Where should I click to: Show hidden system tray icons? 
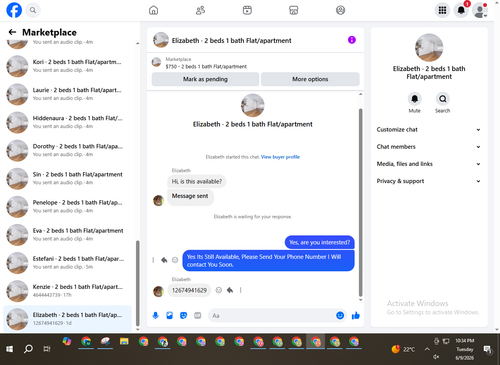click(x=427, y=349)
